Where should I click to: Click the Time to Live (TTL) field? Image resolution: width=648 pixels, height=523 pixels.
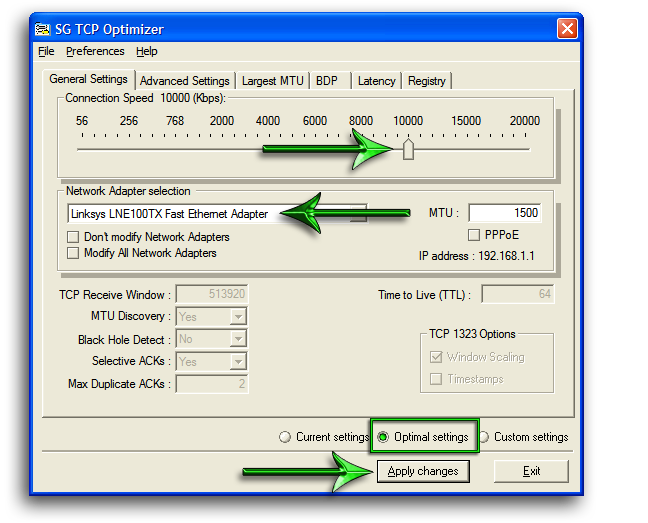[517, 294]
